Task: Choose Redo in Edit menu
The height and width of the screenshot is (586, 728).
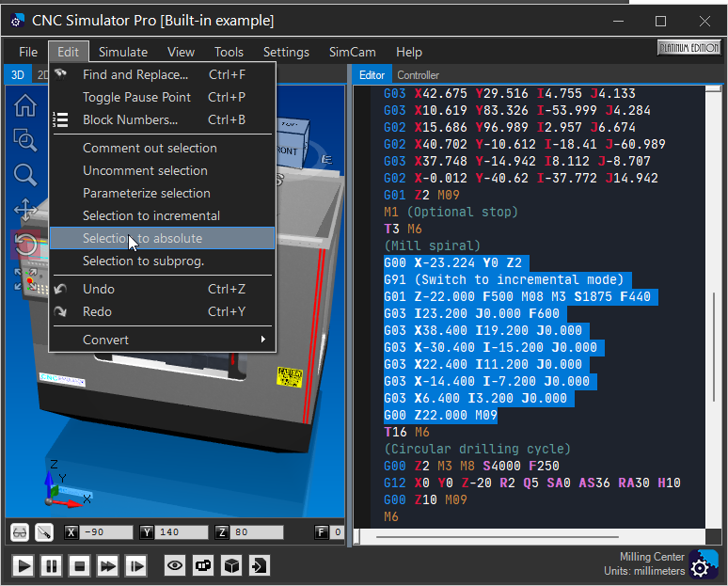Action: pyautogui.click(x=162, y=311)
